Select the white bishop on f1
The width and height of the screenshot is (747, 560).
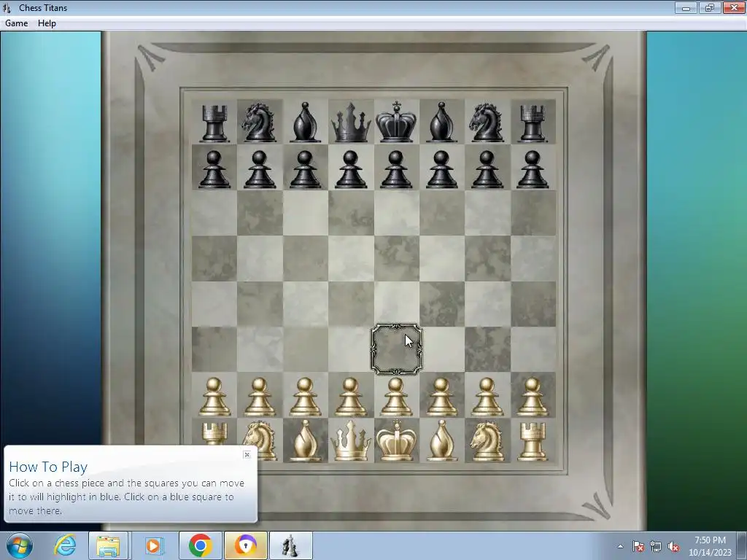[x=441, y=441]
